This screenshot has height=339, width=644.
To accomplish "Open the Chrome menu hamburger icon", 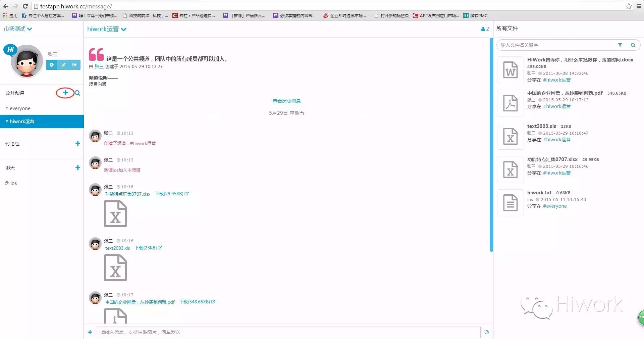I will pos(639,6).
